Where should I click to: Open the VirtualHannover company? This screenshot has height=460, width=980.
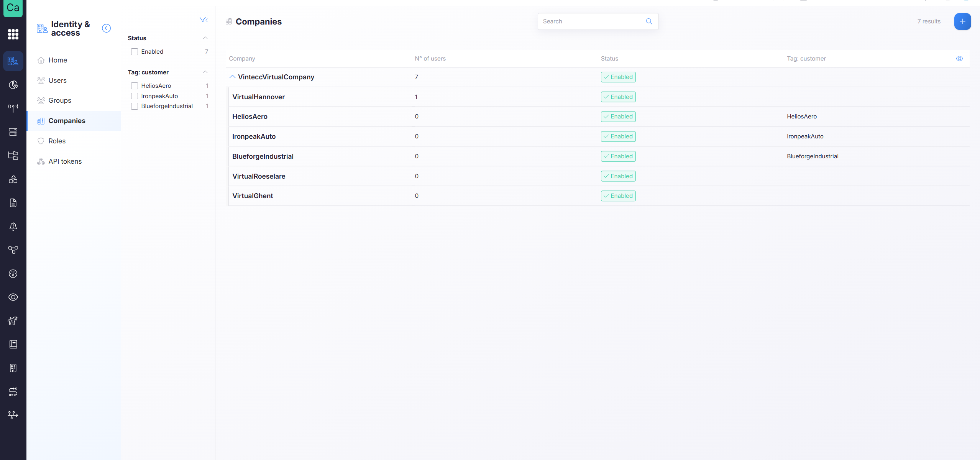pos(258,97)
